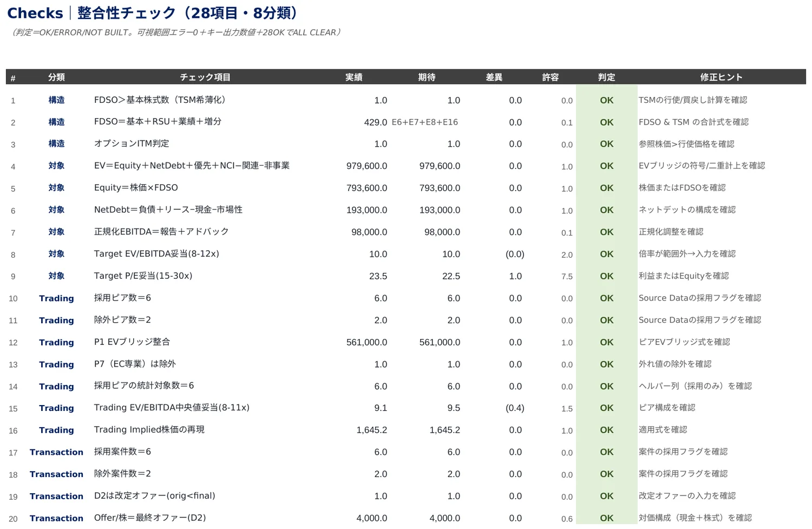Viewport: 812px width, 529px height.
Task: Select hint ピアEVブリッジ式を確認
Action: point(684,342)
